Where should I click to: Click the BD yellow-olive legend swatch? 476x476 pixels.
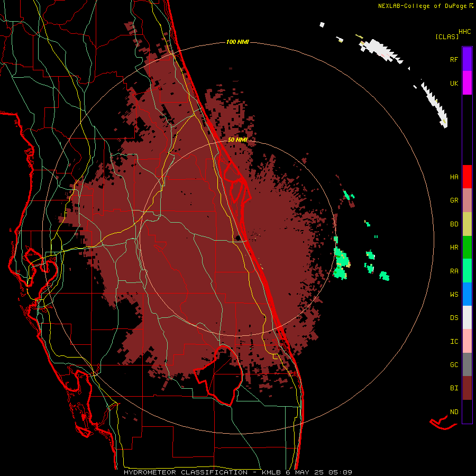pos(467,224)
